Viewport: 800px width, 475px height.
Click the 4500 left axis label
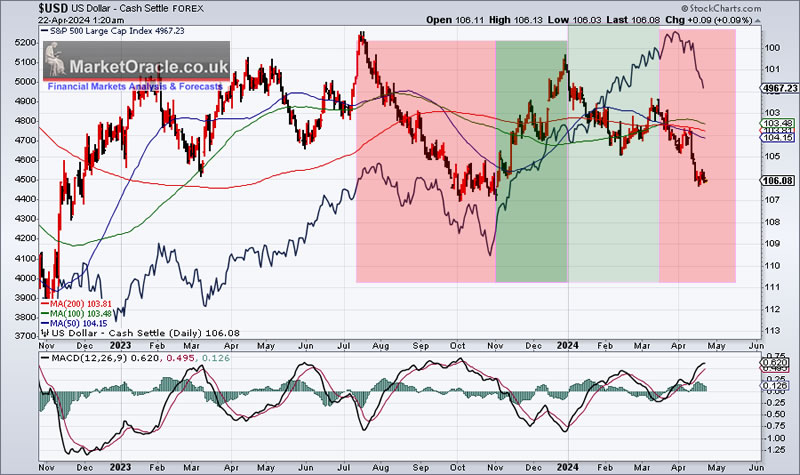(x=26, y=180)
